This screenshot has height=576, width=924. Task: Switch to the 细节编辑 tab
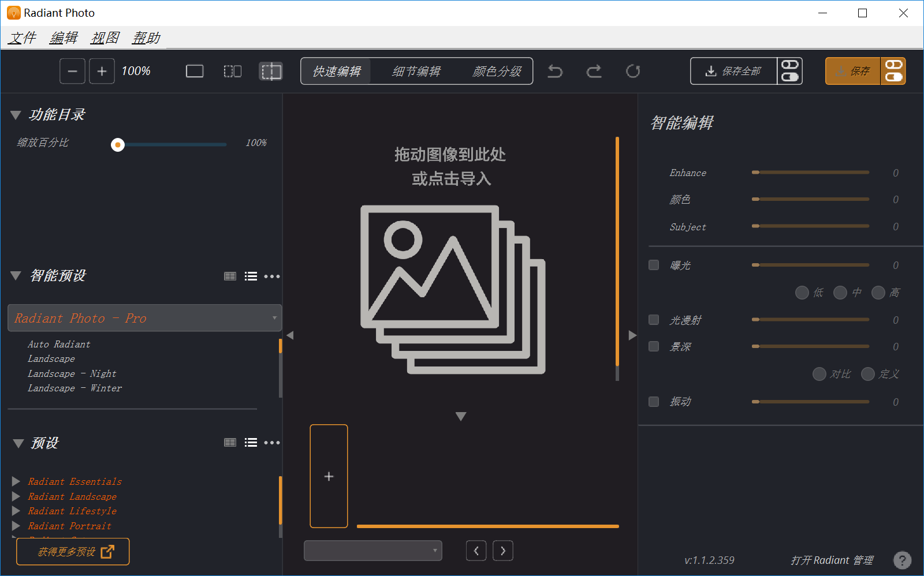point(416,71)
